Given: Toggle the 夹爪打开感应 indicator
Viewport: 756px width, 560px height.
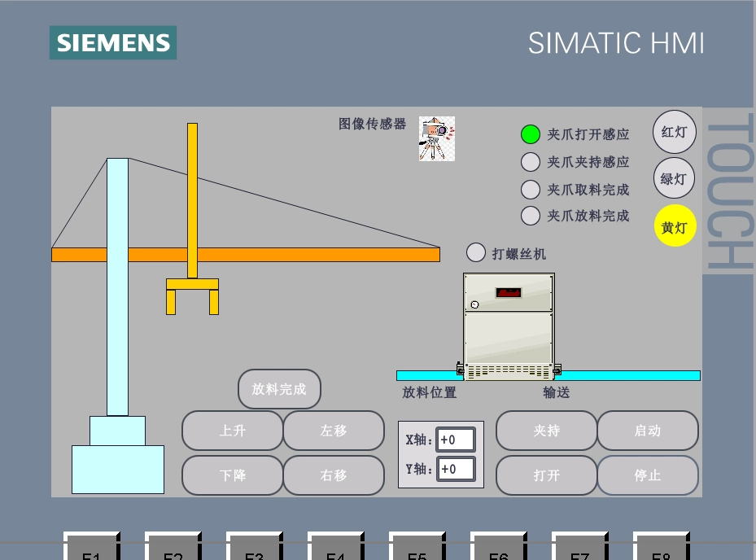Looking at the screenshot, I should click(x=530, y=134).
